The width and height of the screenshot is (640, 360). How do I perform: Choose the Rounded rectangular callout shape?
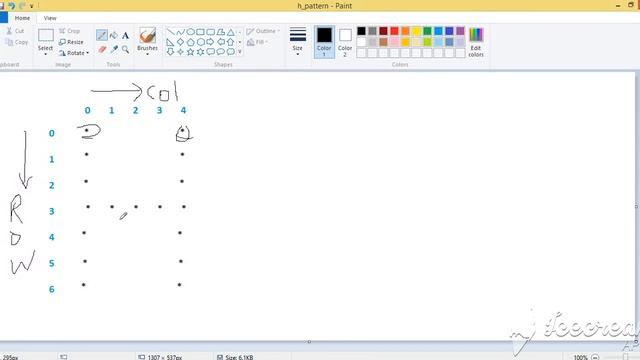pos(211,52)
